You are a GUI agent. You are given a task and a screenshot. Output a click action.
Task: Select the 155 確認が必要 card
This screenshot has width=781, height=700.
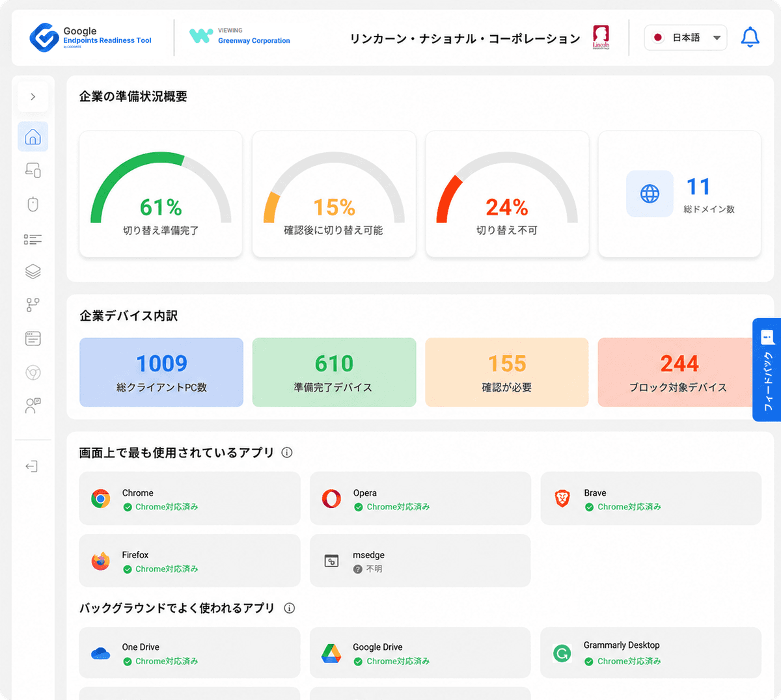507,372
